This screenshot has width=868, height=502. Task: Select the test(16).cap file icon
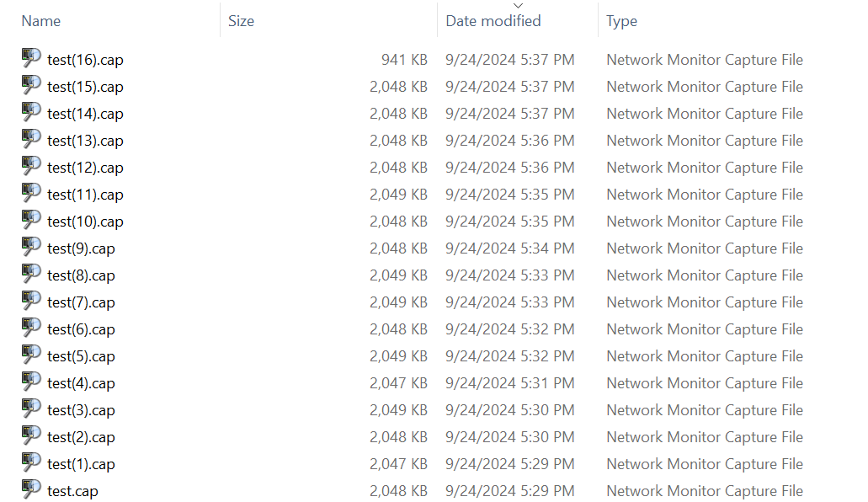tap(31, 58)
